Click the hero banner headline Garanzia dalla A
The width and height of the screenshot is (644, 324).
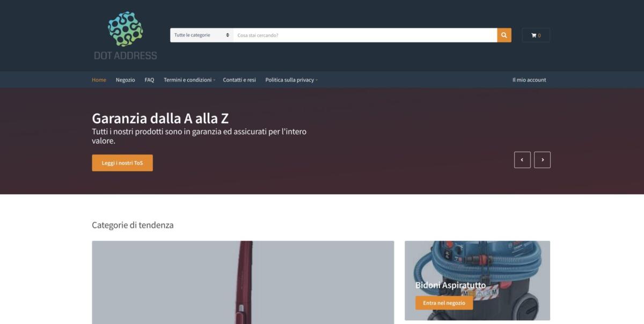coord(160,118)
